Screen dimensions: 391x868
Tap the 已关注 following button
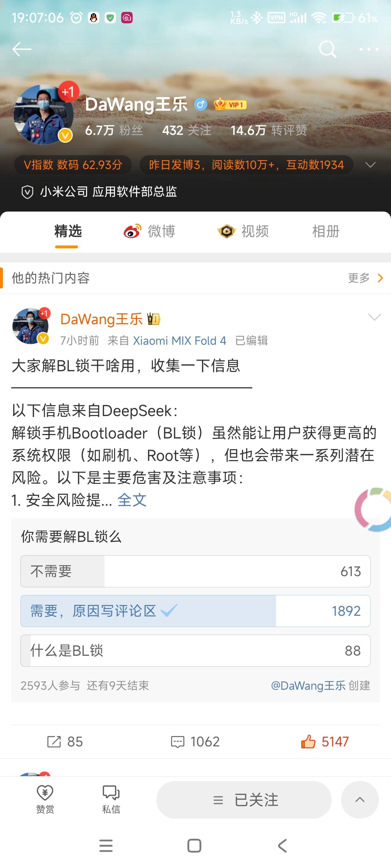coord(244,800)
